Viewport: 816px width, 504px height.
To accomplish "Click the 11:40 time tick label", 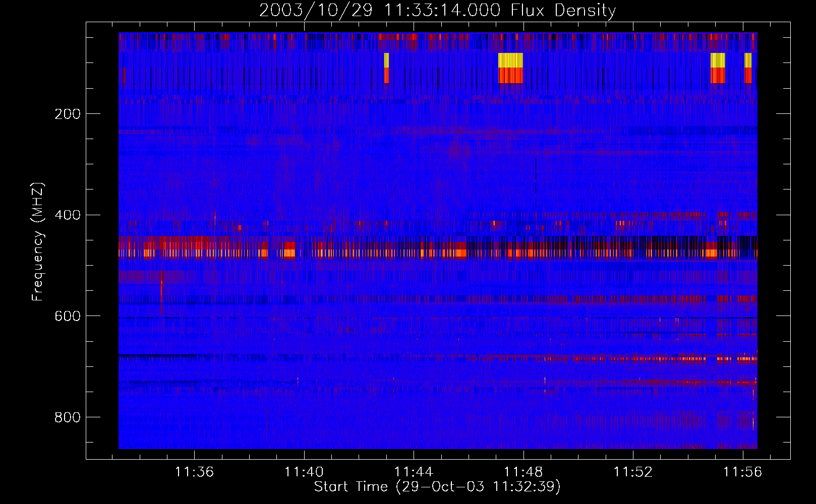I will click(304, 472).
